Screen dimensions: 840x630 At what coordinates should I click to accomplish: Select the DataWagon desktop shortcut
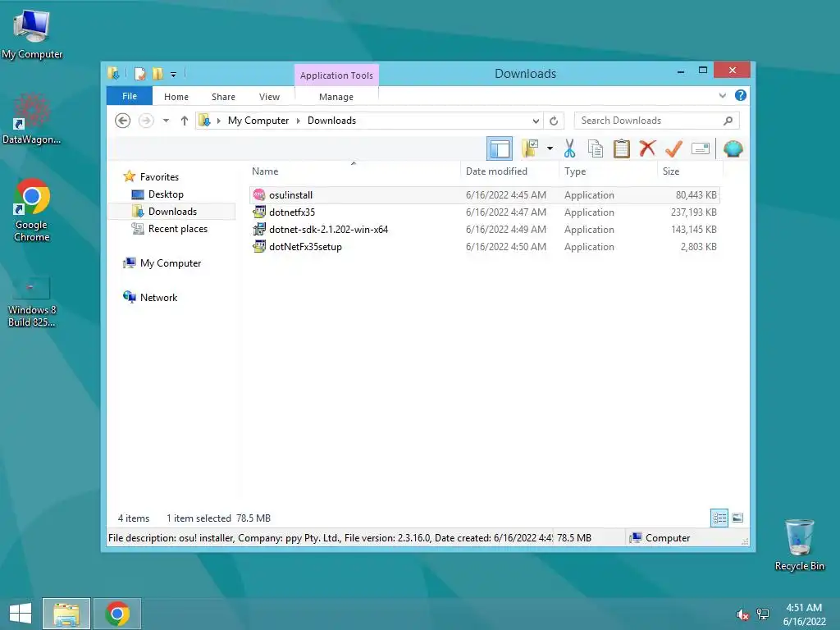32,119
